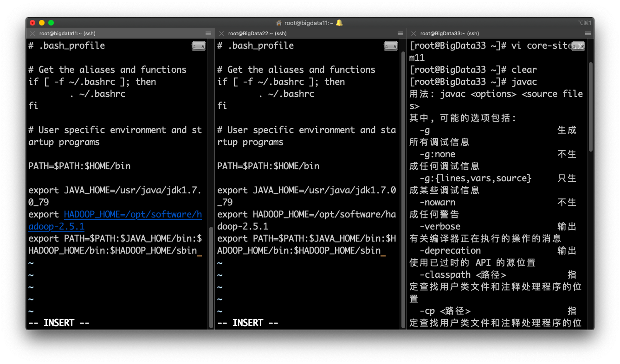The image size is (620, 364).
Task: Open the root@BigData22 pane hamburger menu
Action: click(x=400, y=33)
